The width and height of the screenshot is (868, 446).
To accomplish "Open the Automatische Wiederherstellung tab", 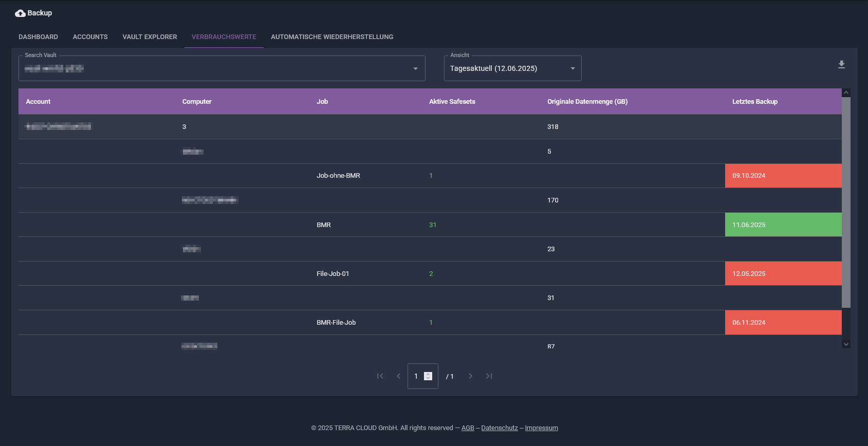I will tap(332, 37).
